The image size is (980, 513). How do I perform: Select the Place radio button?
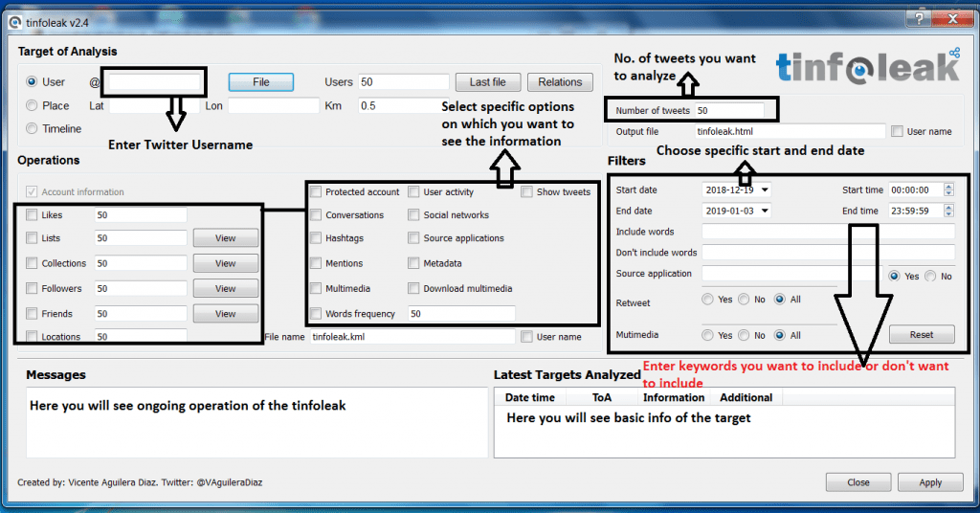tap(32, 105)
